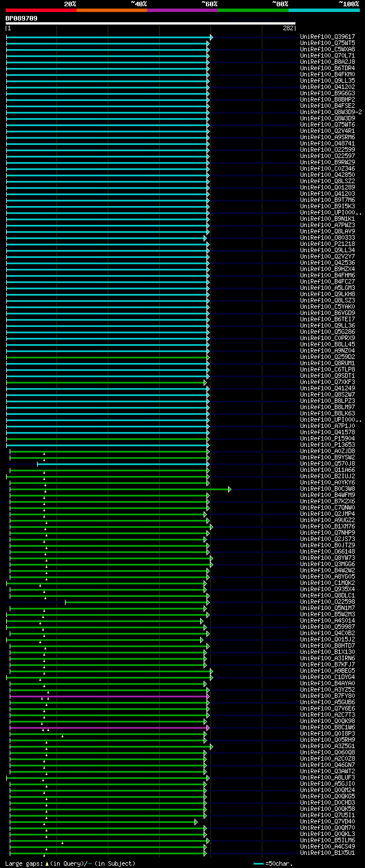This screenshot has width=365, height=868.
Task: Click the purple alignment bar for B7FY80
Action: point(109,696)
